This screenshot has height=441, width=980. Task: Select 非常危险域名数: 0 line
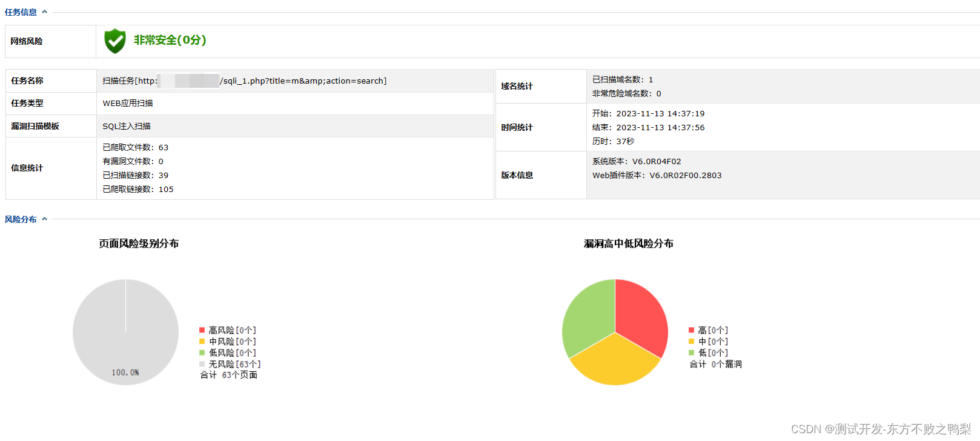[x=627, y=93]
